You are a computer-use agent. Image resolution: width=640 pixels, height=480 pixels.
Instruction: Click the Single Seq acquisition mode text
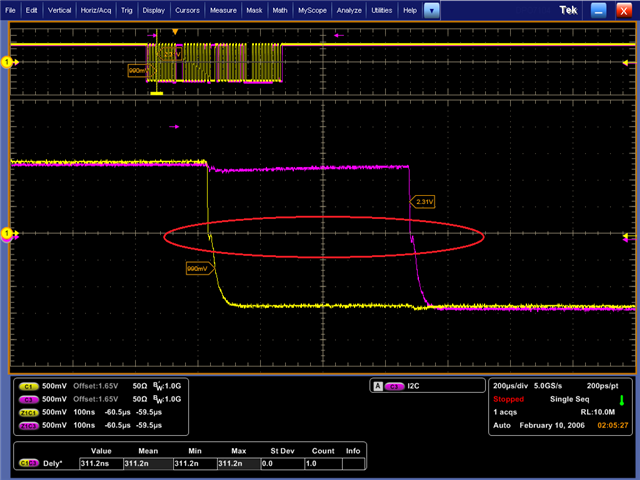tap(569, 399)
